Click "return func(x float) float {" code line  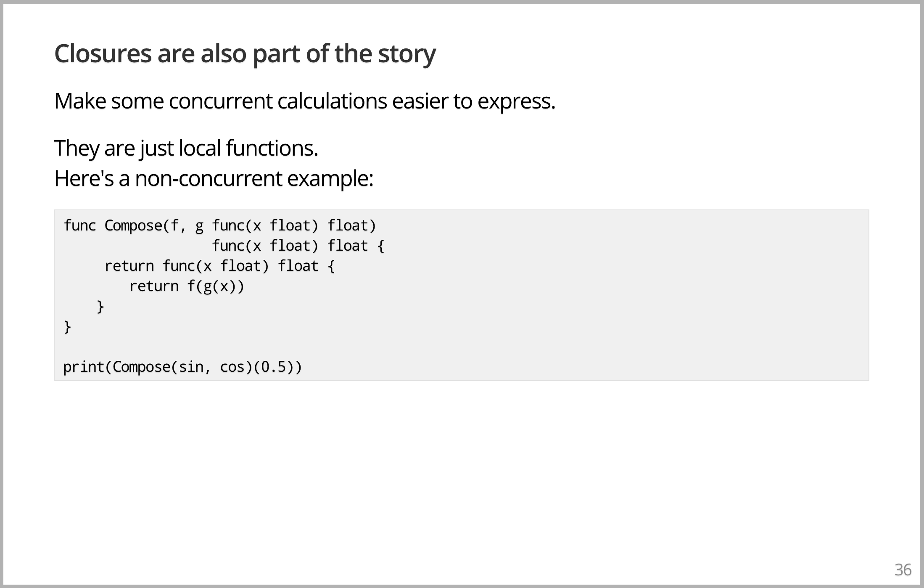point(219,266)
